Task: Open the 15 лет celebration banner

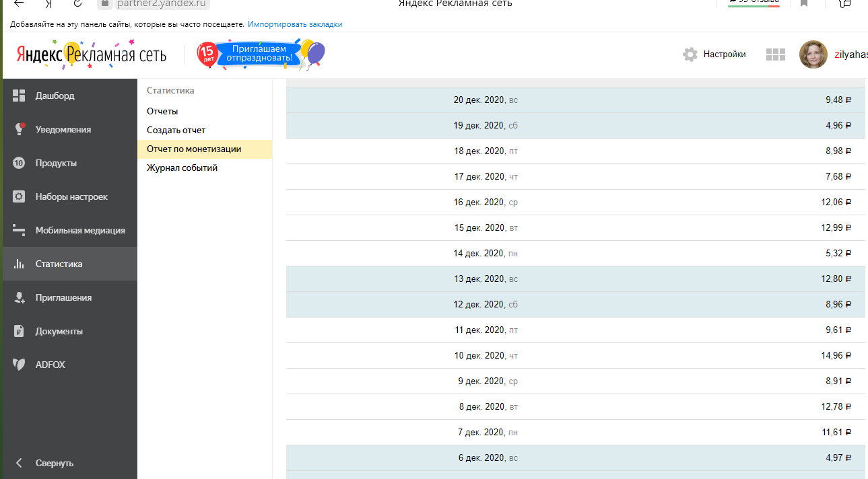Action: [261, 54]
